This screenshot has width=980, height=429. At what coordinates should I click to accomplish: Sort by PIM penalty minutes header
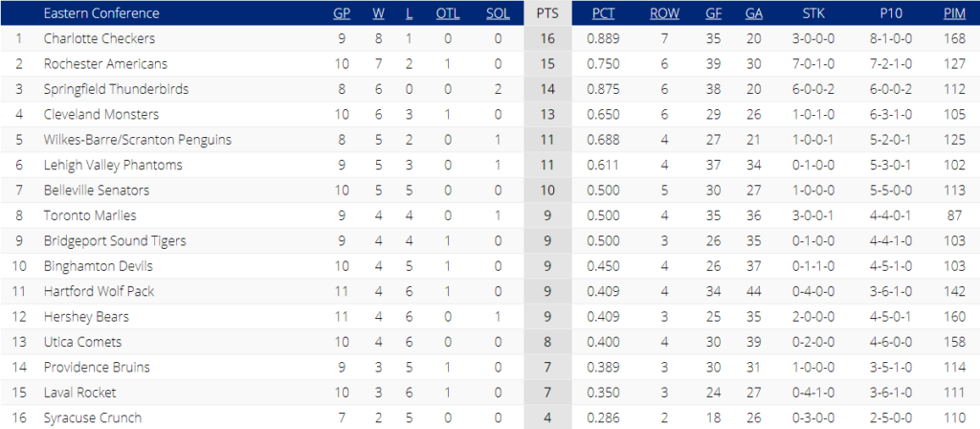pos(955,13)
